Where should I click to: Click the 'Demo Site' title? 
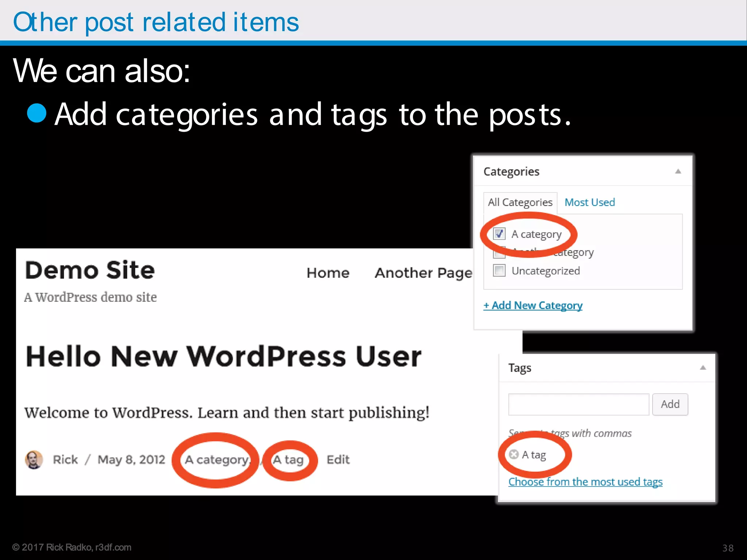tap(90, 271)
